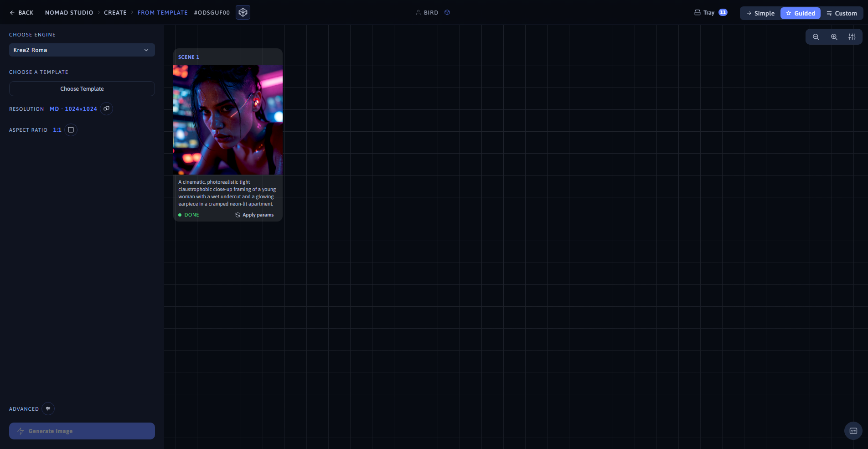Click the CHOOSE A TEMPLATE label
The image size is (868, 449).
pos(39,72)
